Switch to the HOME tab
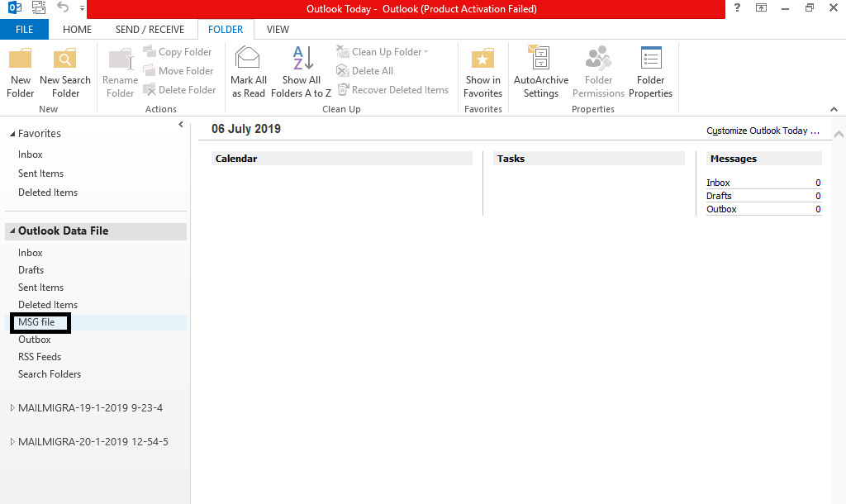The image size is (846, 504). 77,30
